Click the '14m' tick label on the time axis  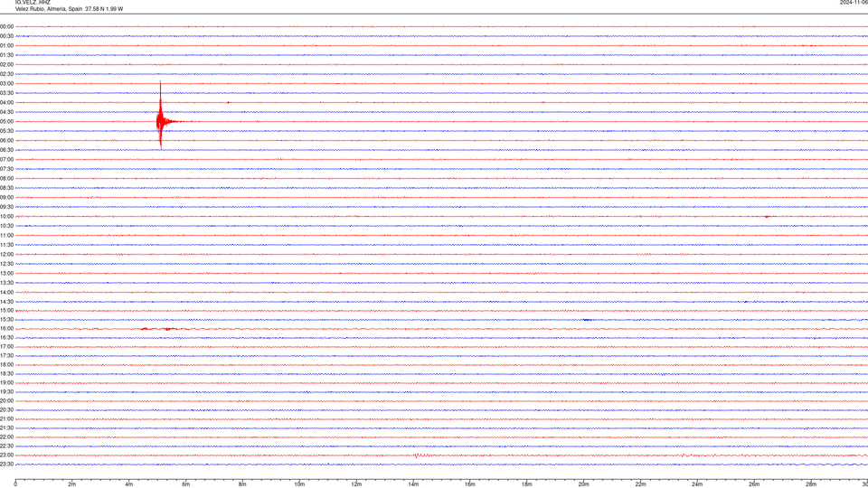coord(413,484)
